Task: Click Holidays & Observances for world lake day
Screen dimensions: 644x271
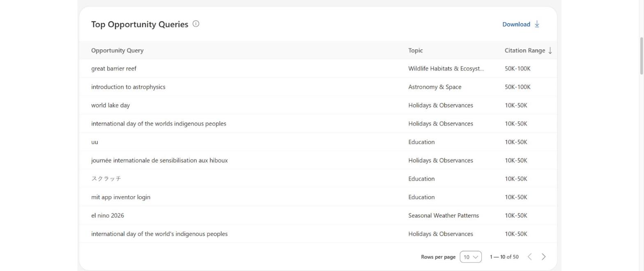Action: [441, 105]
